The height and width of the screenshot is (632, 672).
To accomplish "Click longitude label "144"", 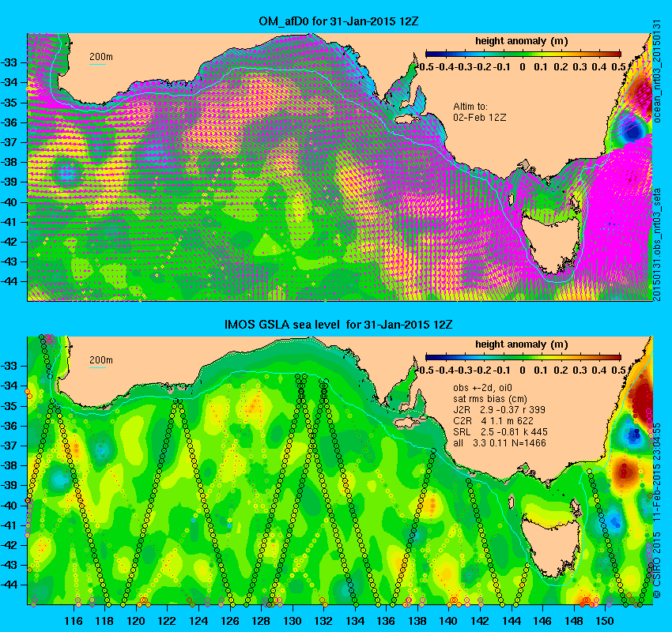I will (x=512, y=621).
